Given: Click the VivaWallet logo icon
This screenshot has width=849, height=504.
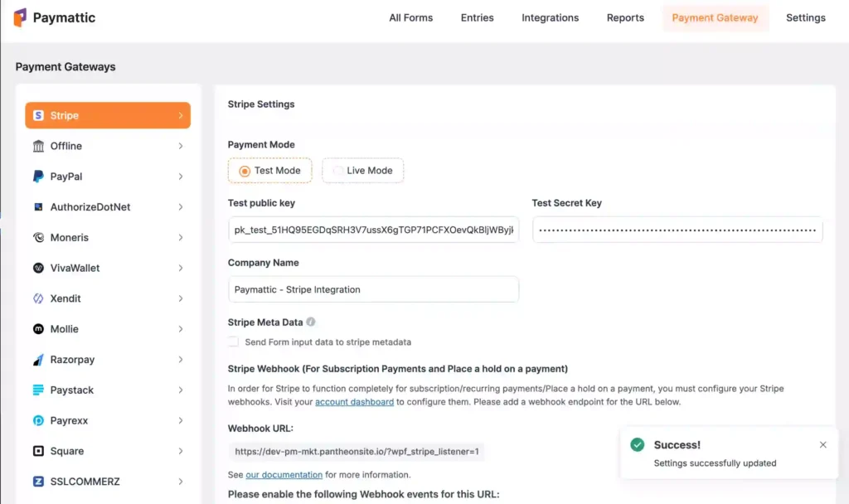Looking at the screenshot, I should (x=38, y=268).
